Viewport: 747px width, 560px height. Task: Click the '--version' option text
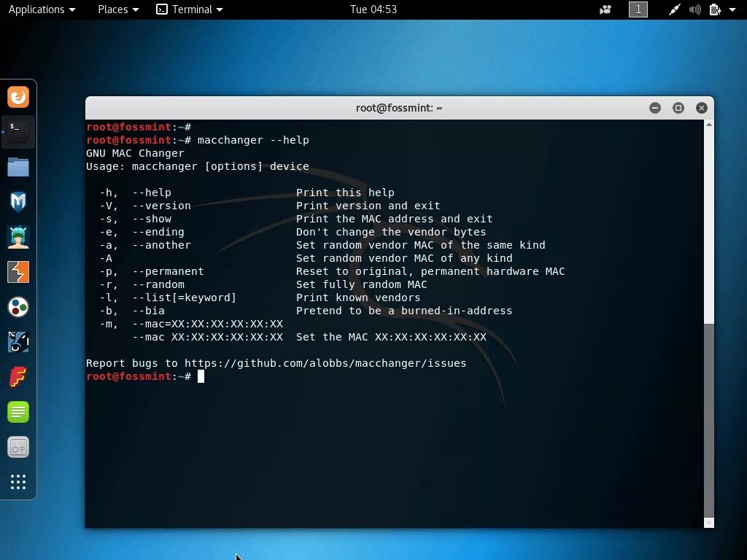(161, 206)
